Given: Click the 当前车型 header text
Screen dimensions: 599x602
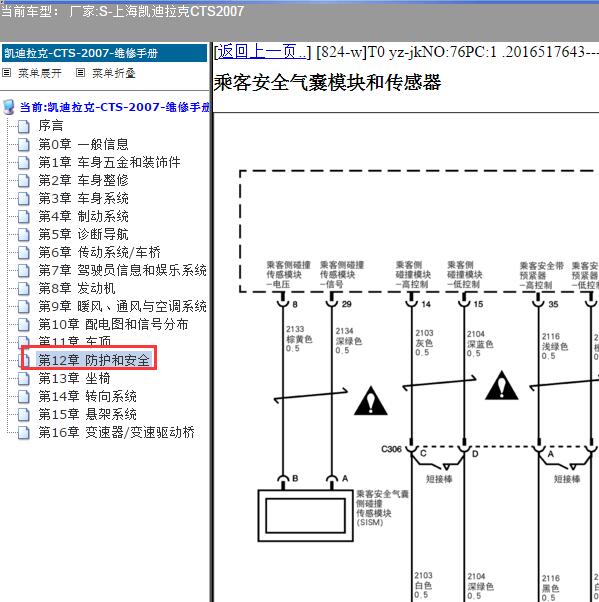Looking at the screenshot, I should pyautogui.click(x=122, y=11).
